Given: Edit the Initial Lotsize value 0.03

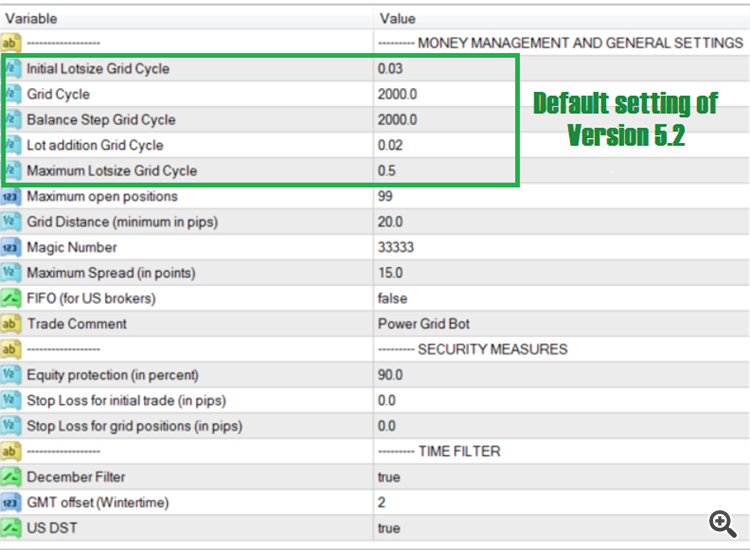Looking at the screenshot, I should [x=390, y=68].
